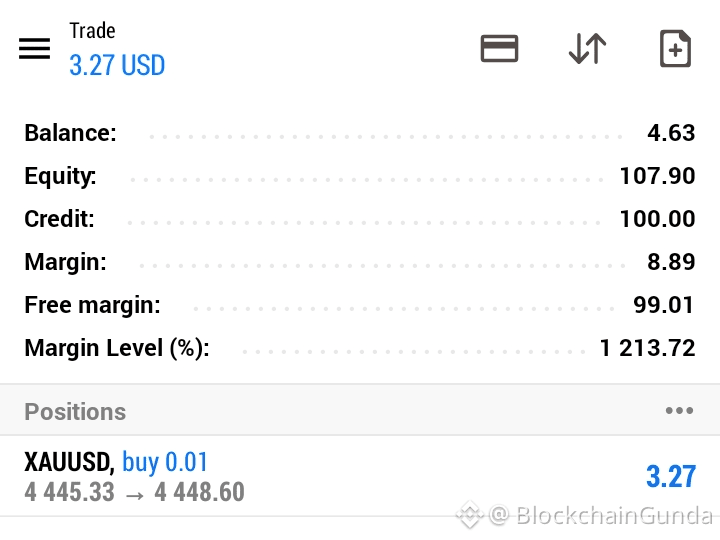The width and height of the screenshot is (720, 540).
Task: Create a new order with plus document icon
Action: click(675, 49)
